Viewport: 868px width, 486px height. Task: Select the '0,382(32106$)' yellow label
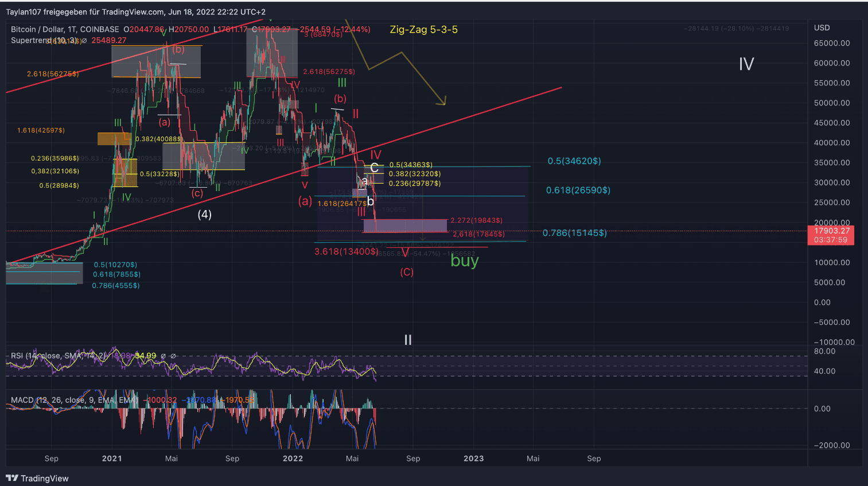tap(55, 171)
